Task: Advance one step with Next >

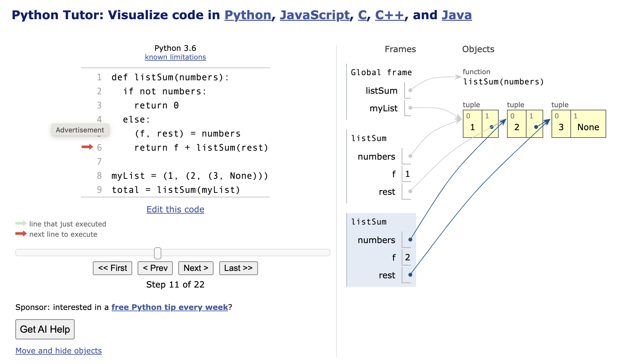Action: coord(196,268)
